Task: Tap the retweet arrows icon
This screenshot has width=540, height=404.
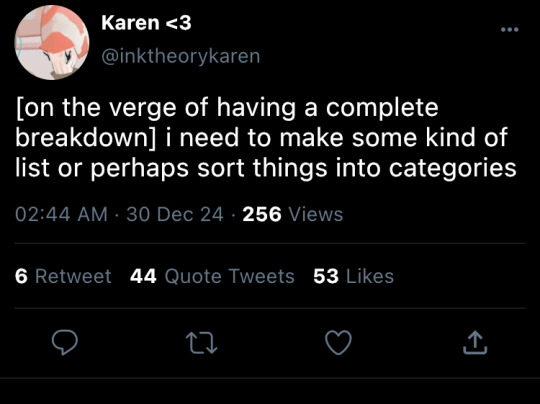Action: [x=202, y=343]
